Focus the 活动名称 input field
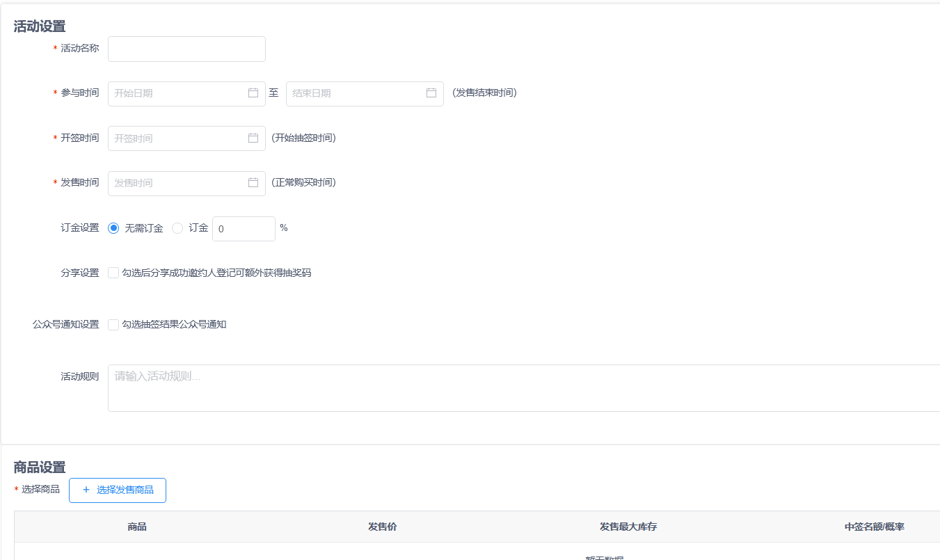Screen dimensions: 940x560 click(186, 49)
